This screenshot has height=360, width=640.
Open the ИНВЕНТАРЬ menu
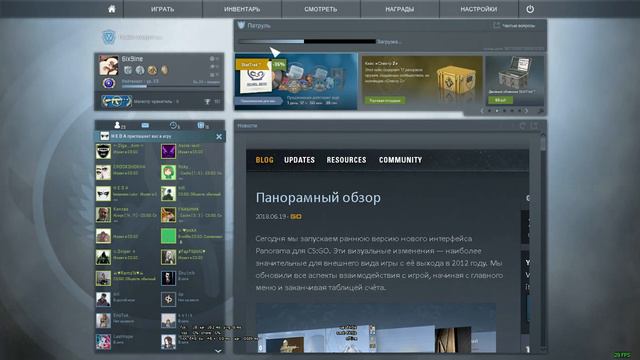coord(242,9)
